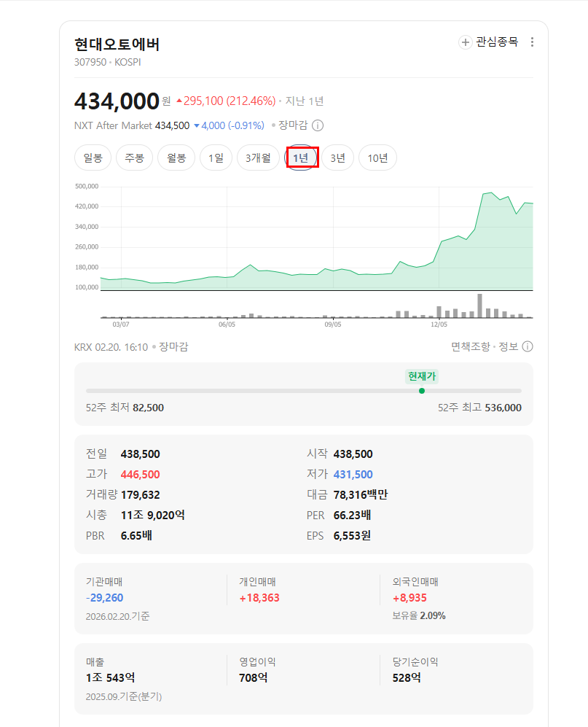Viewport: 588px width, 727px height.
Task: Click the 매출 value 1조 543억
Action: pos(110,678)
